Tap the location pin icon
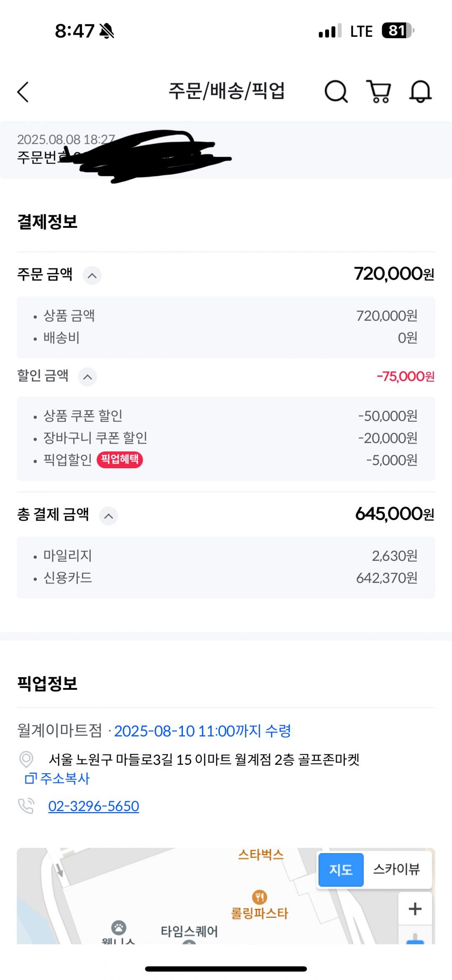Image resolution: width=452 pixels, height=980 pixels. click(26, 759)
